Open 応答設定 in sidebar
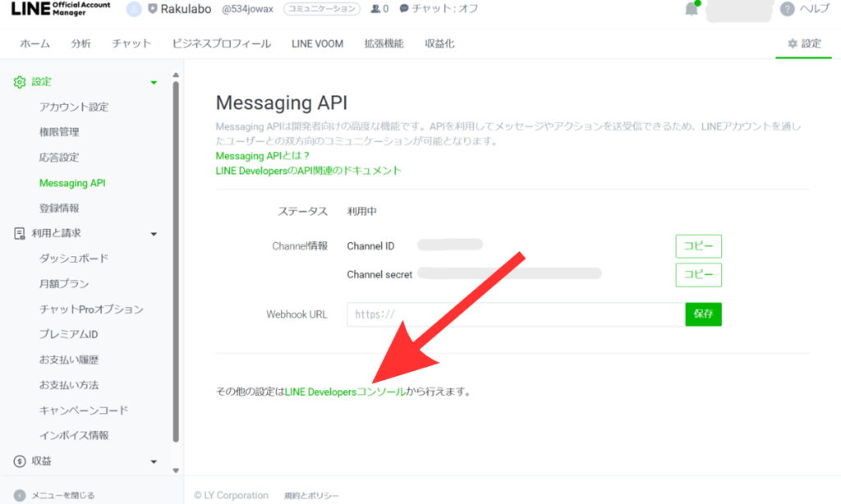 59,158
